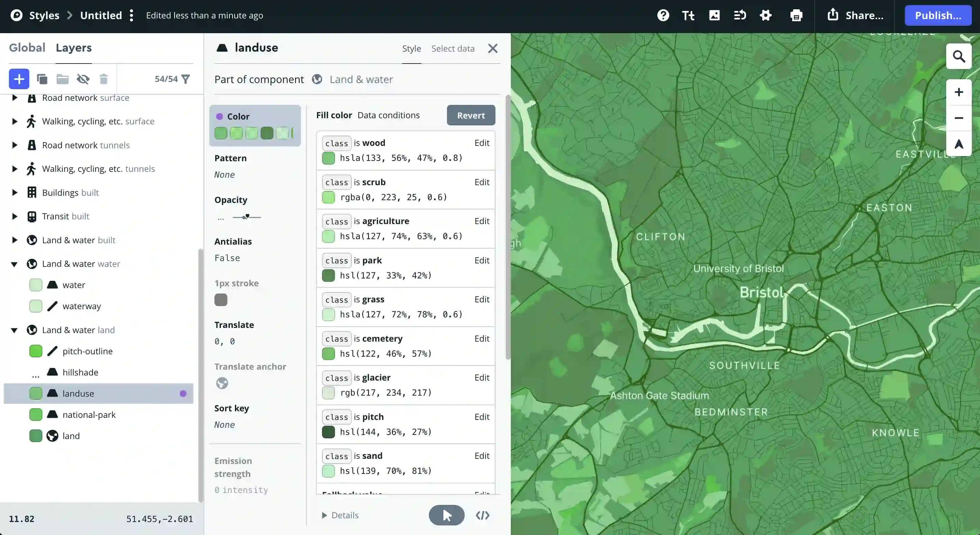Click the Revert button

471,115
